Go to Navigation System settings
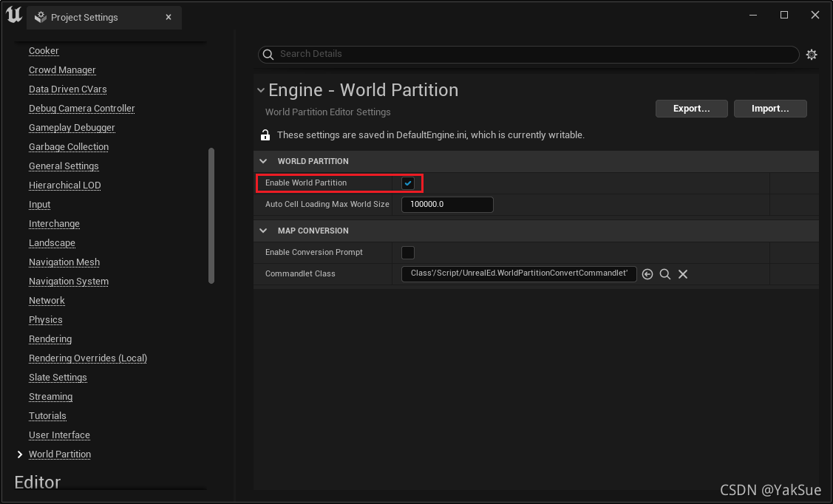 coord(69,282)
